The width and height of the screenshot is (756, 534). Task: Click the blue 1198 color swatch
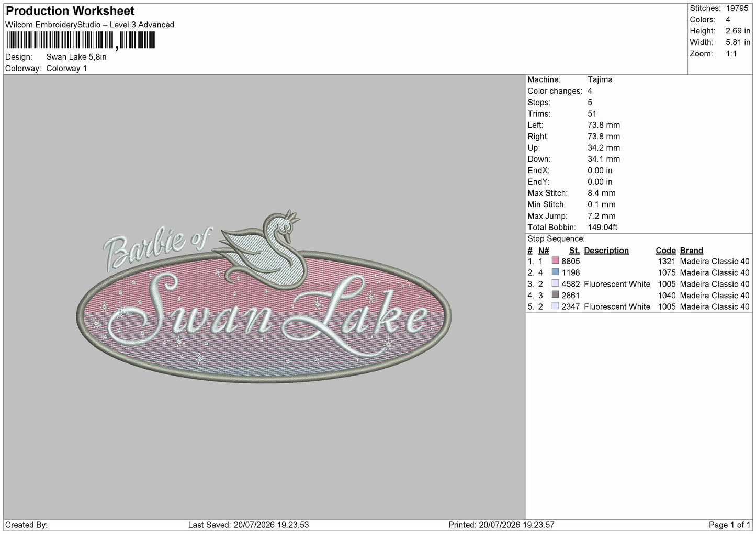556,272
